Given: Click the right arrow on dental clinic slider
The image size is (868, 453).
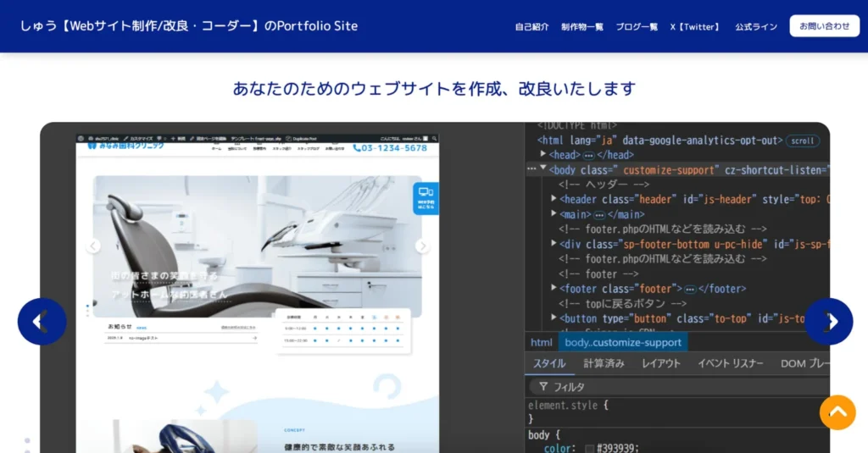Looking at the screenshot, I should 422,246.
